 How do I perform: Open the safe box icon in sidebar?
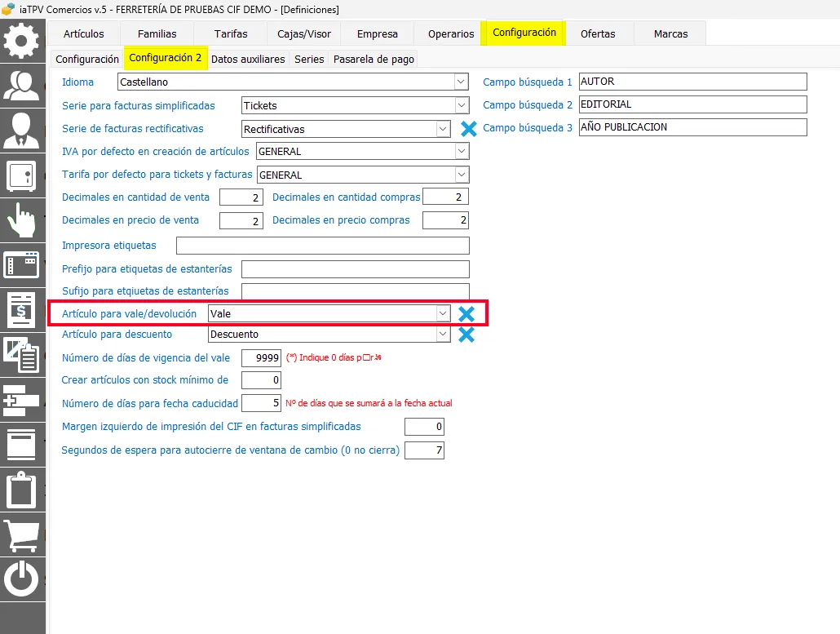pos(21,175)
